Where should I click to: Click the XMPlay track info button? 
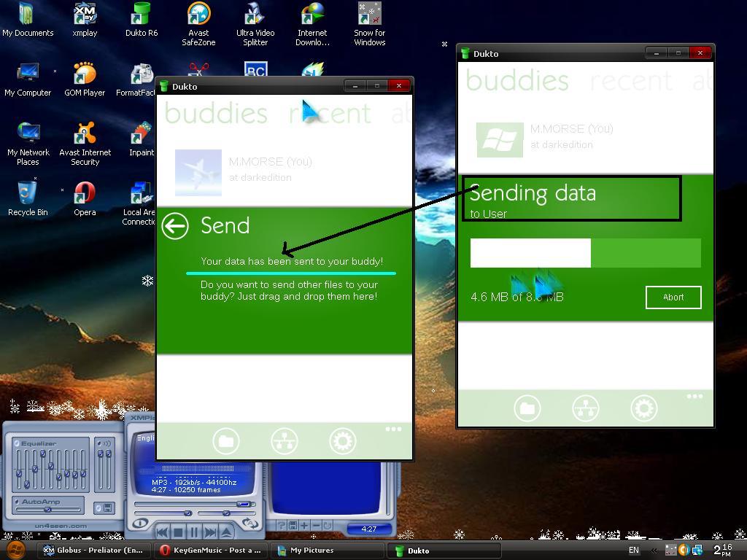pyautogui.click(x=140, y=523)
